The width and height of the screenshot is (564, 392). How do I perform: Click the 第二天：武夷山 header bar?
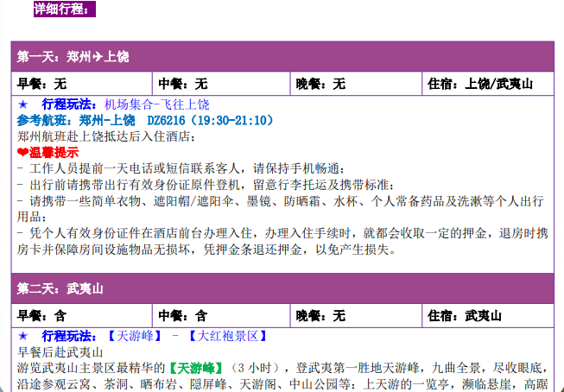coord(282,288)
